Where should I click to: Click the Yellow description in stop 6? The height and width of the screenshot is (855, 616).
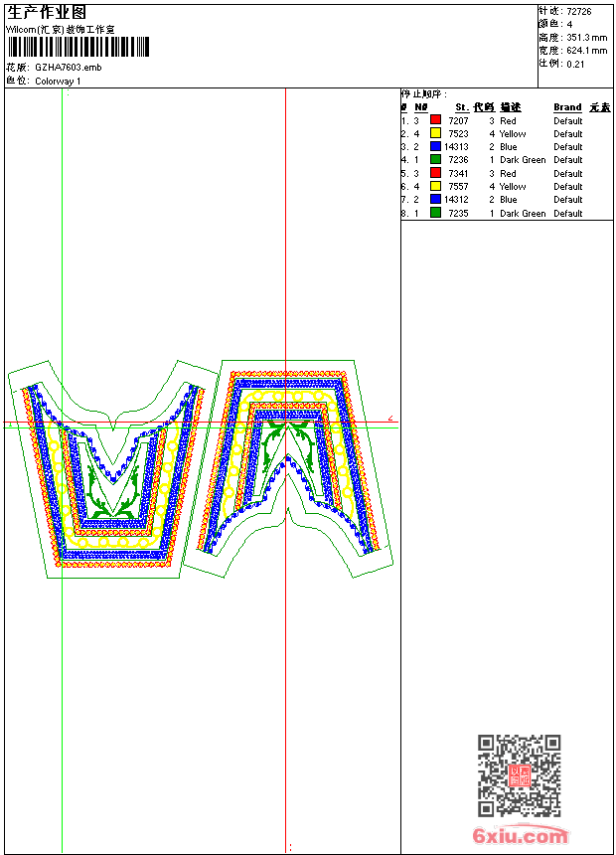(513, 187)
